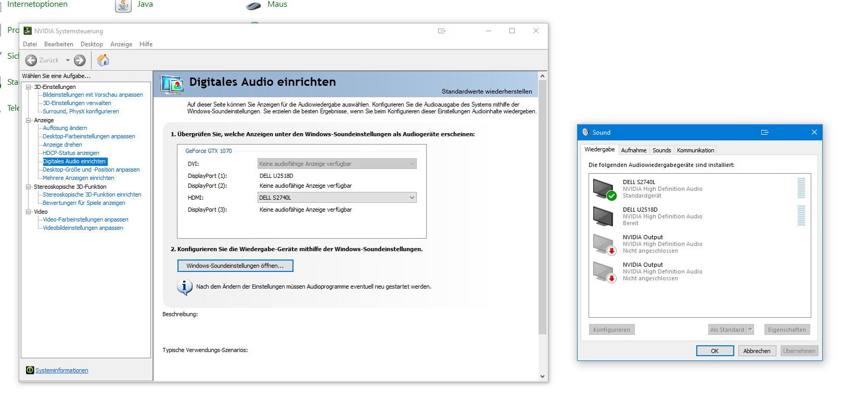
Task: Click the NVIDIA panel scrollbar down arrow
Action: click(x=542, y=376)
